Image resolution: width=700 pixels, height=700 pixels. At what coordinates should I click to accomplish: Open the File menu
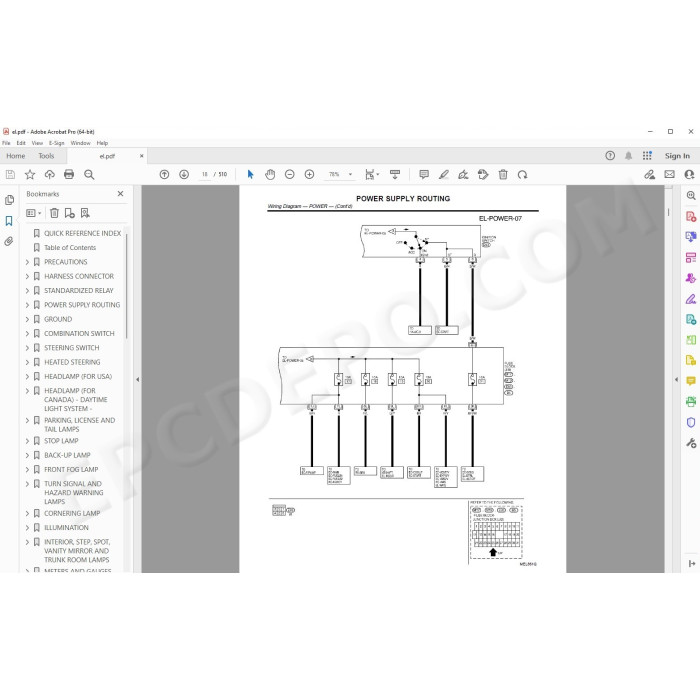click(6, 143)
